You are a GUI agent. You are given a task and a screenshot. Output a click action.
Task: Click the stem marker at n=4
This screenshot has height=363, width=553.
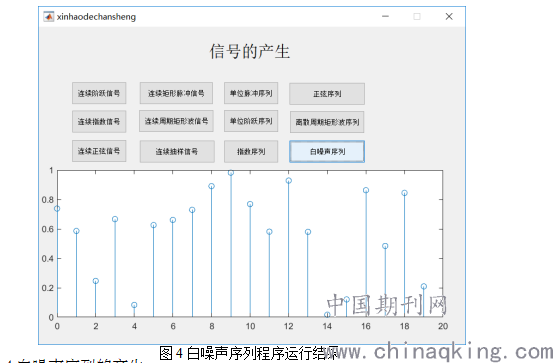[x=134, y=305]
